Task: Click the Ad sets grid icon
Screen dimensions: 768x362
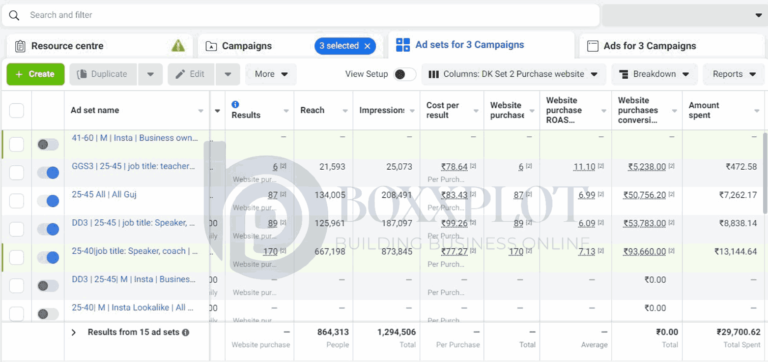Action: click(x=403, y=45)
